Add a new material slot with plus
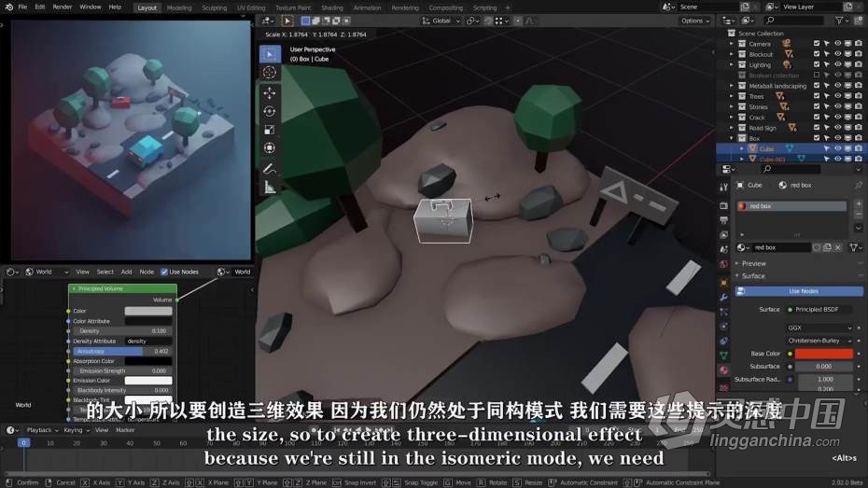The height and width of the screenshot is (488, 868). point(859,204)
